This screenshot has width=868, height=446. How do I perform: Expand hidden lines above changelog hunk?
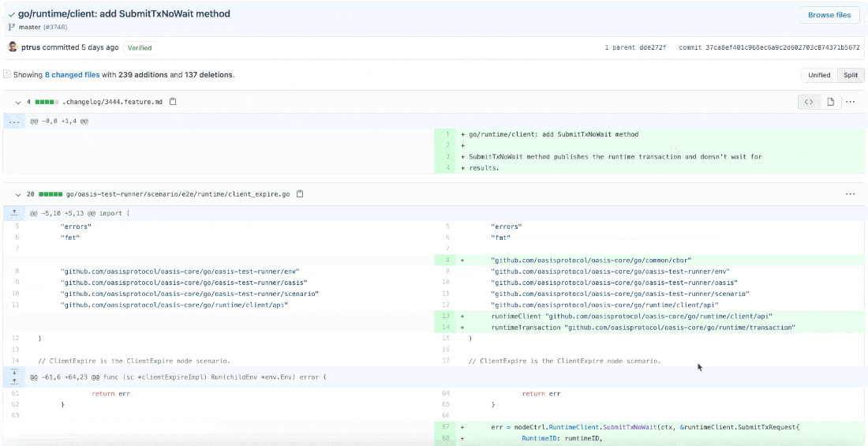14,121
